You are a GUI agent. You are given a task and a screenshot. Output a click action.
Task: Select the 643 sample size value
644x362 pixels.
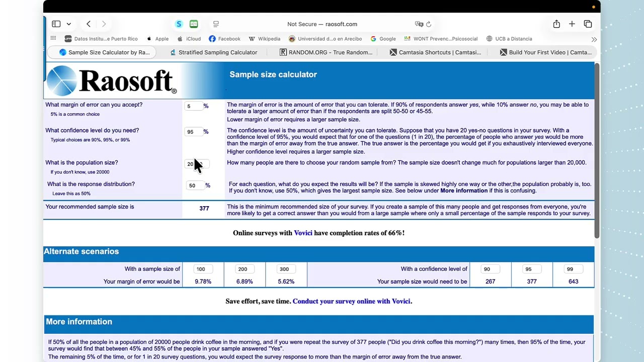pos(573,282)
